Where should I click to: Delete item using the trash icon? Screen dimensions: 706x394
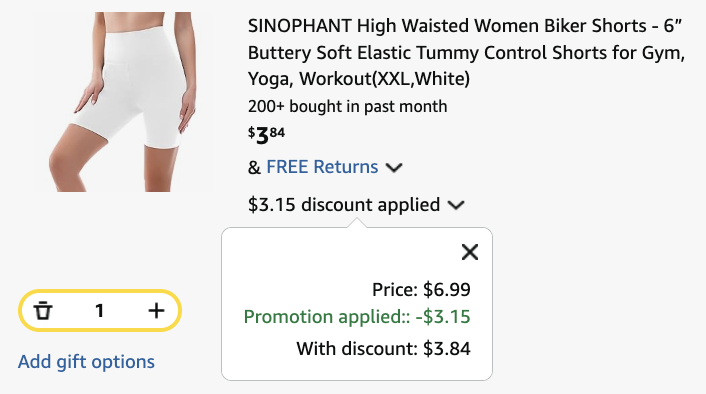43,311
